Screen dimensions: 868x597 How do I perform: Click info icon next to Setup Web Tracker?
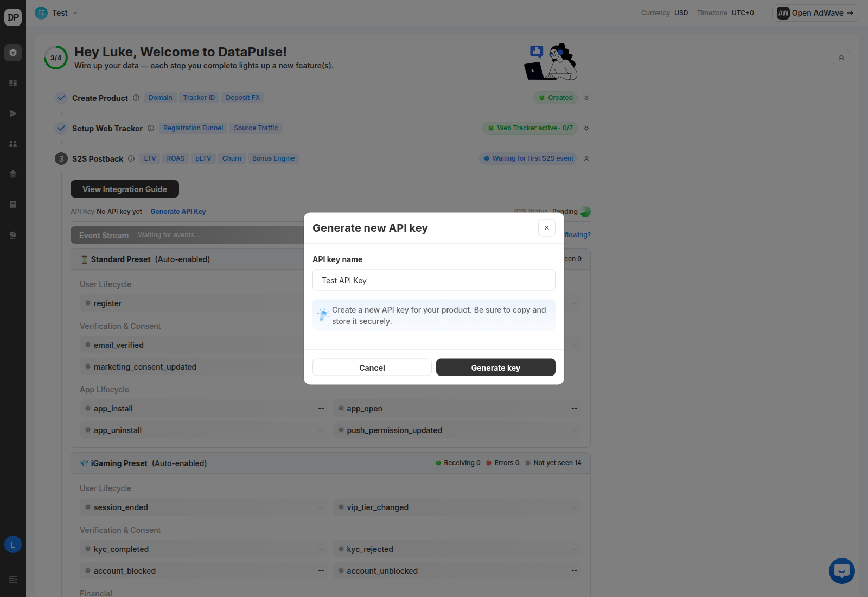tap(151, 128)
